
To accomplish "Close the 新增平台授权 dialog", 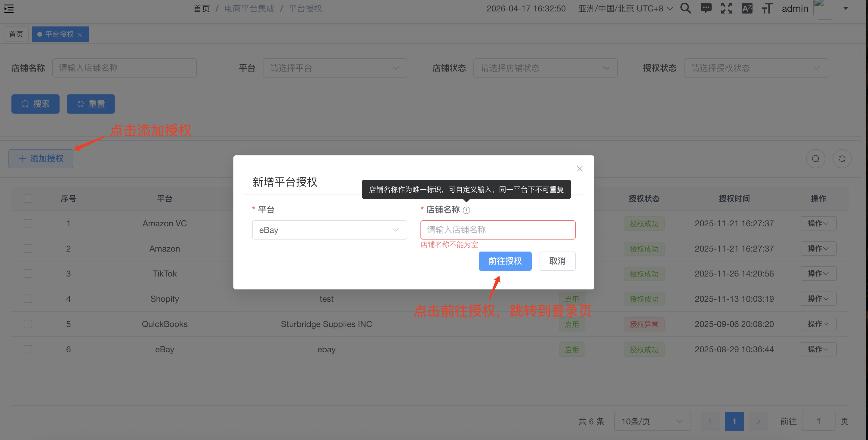I will coord(580,169).
